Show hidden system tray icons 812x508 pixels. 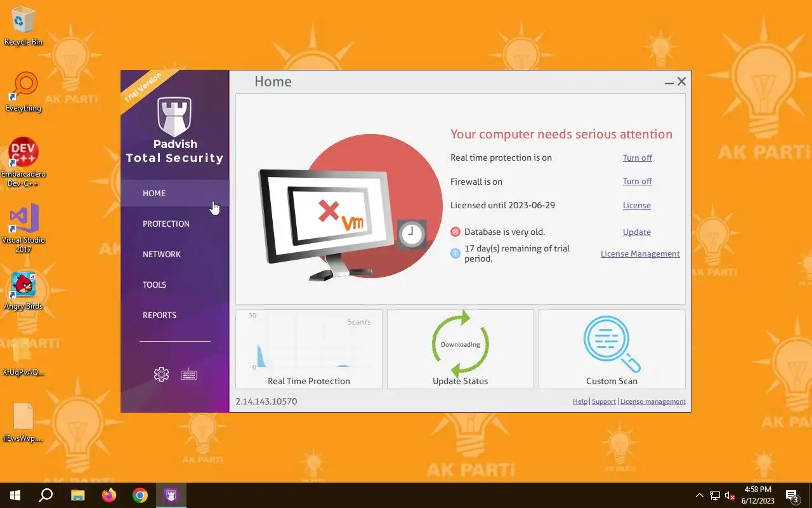[700, 495]
